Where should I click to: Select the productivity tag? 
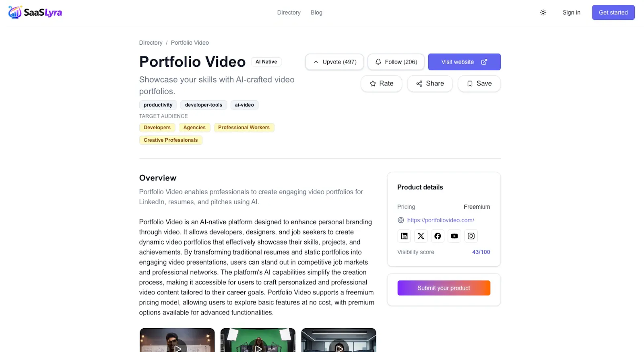click(x=158, y=105)
